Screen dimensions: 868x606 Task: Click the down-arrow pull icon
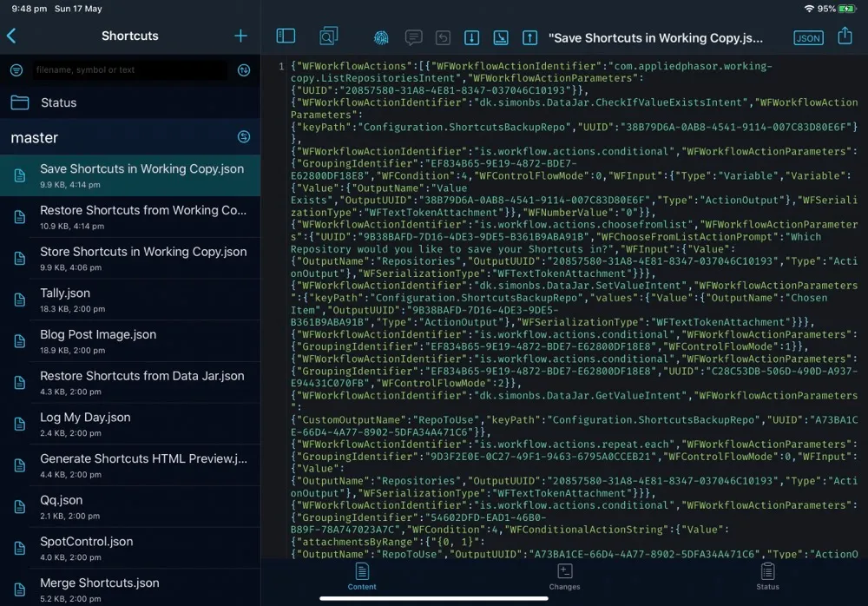(471, 37)
